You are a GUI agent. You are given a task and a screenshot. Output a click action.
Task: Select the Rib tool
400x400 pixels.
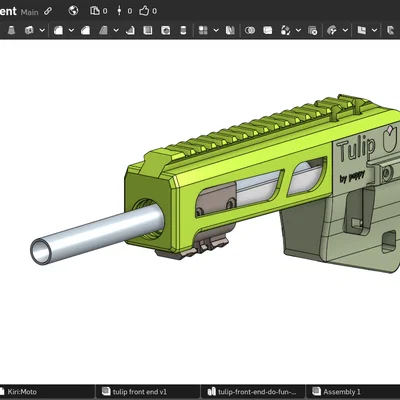point(130,30)
